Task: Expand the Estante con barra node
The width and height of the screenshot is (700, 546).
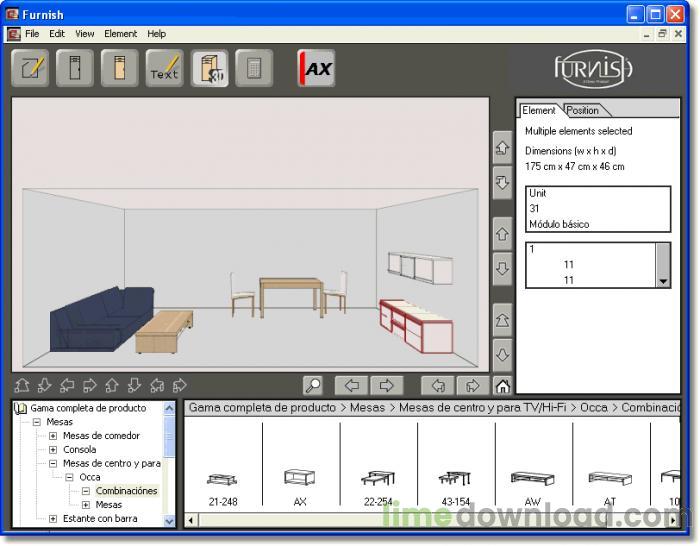Action: [x=53, y=519]
